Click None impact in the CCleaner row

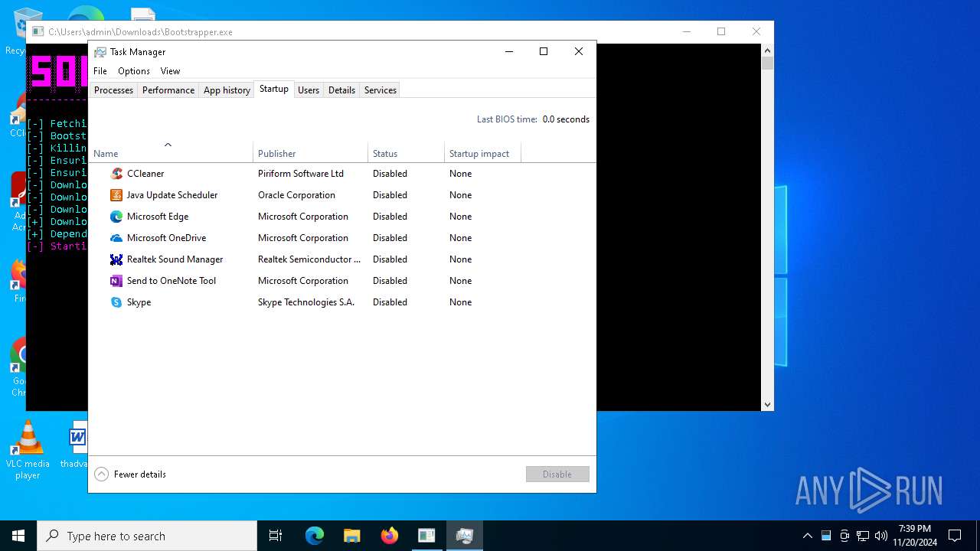tap(461, 174)
